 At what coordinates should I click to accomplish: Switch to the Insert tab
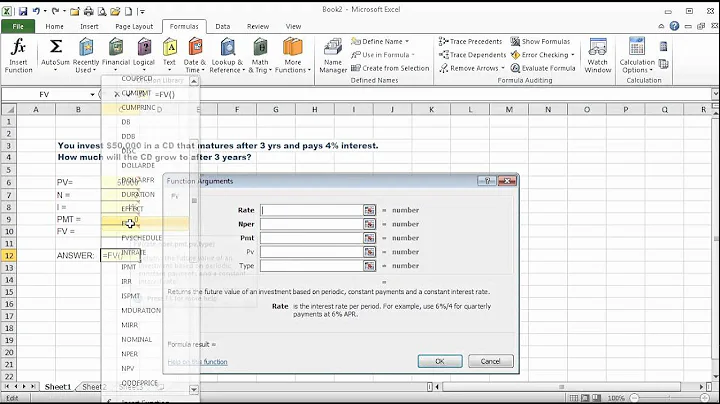89,26
